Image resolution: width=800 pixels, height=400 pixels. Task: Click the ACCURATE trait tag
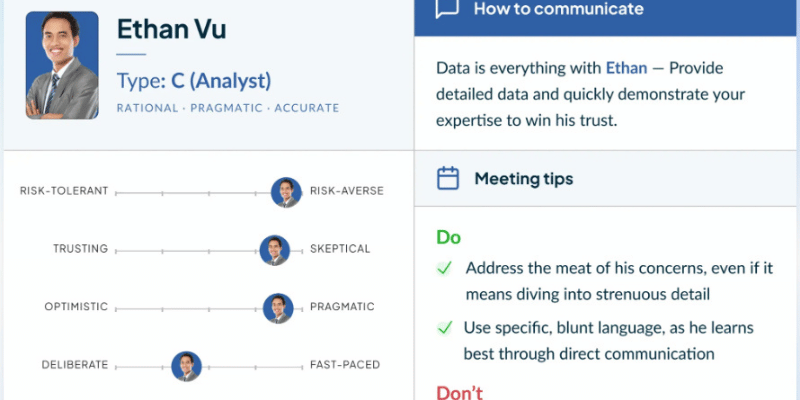307,108
